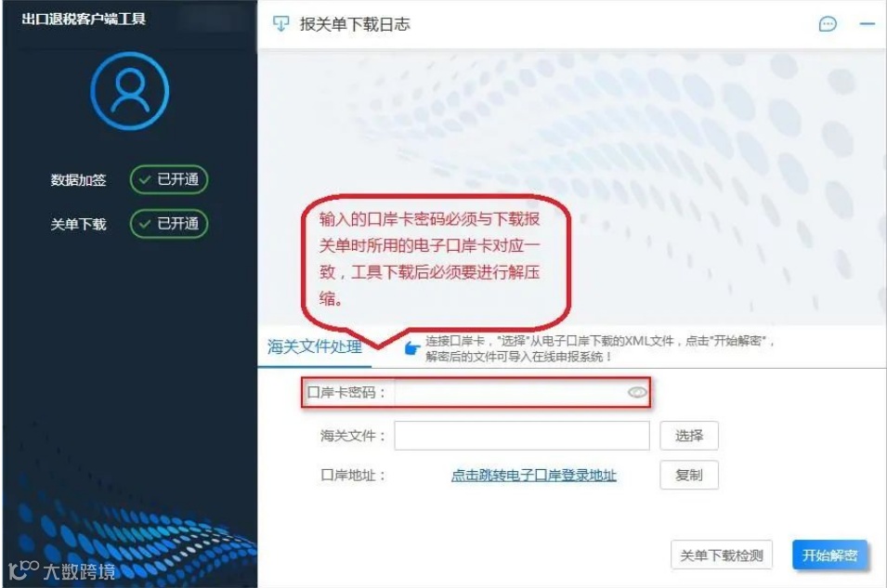Toggle password visibility eye icon
This screenshot has height=588, width=887.
coord(637,392)
